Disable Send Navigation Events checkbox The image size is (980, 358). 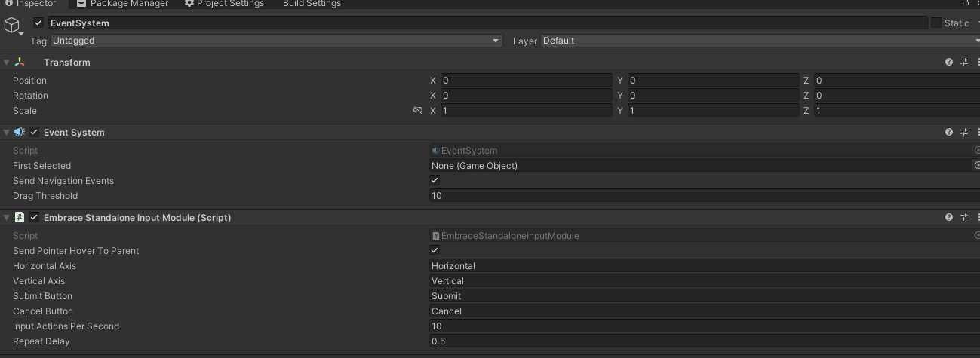435,181
